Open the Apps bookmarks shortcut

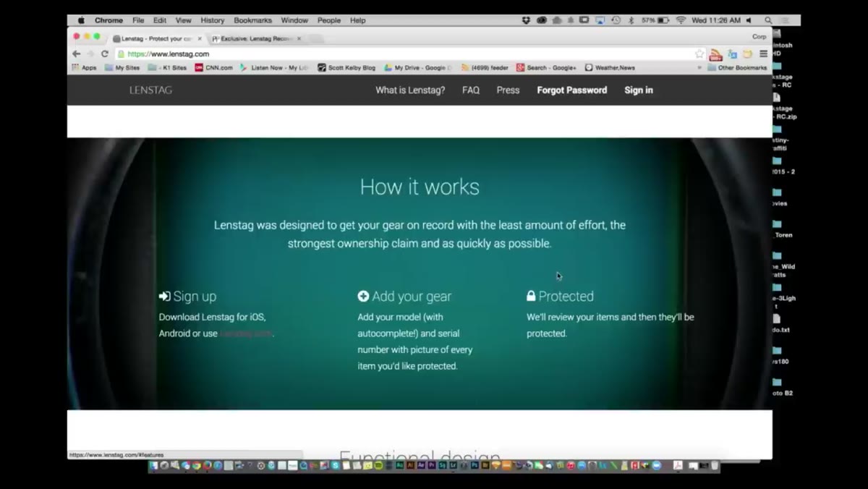84,67
